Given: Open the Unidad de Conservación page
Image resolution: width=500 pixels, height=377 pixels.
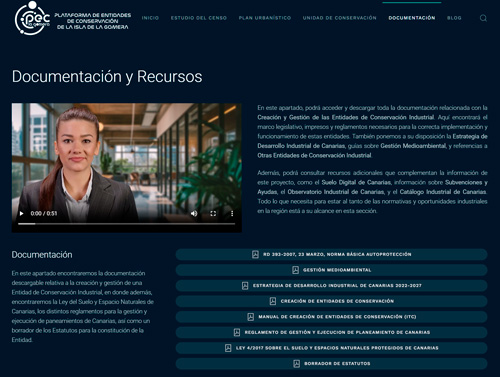Looking at the screenshot, I should click(x=339, y=18).
